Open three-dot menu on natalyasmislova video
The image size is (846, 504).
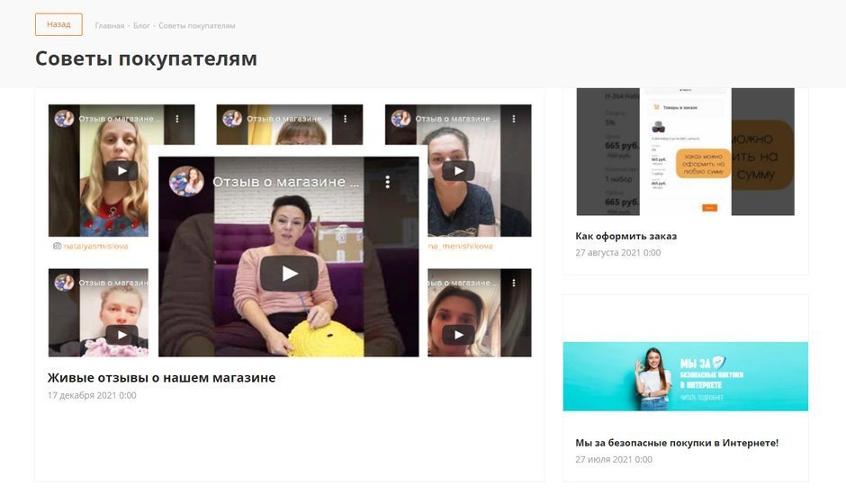tap(177, 118)
